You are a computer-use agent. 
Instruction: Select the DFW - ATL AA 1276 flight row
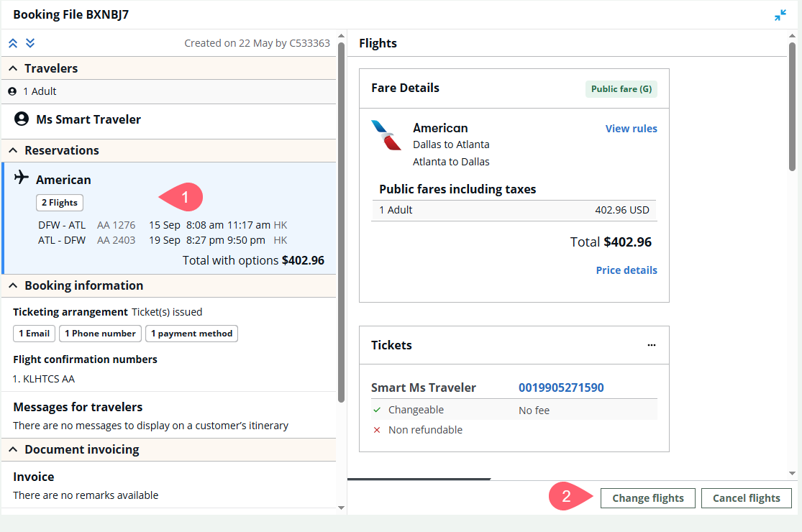(x=163, y=225)
